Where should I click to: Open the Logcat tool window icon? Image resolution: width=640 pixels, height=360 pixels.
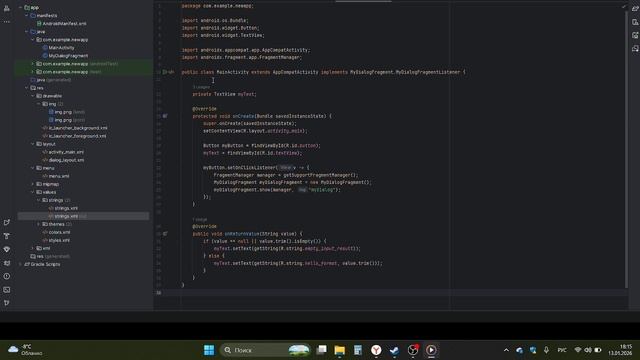(x=7, y=263)
